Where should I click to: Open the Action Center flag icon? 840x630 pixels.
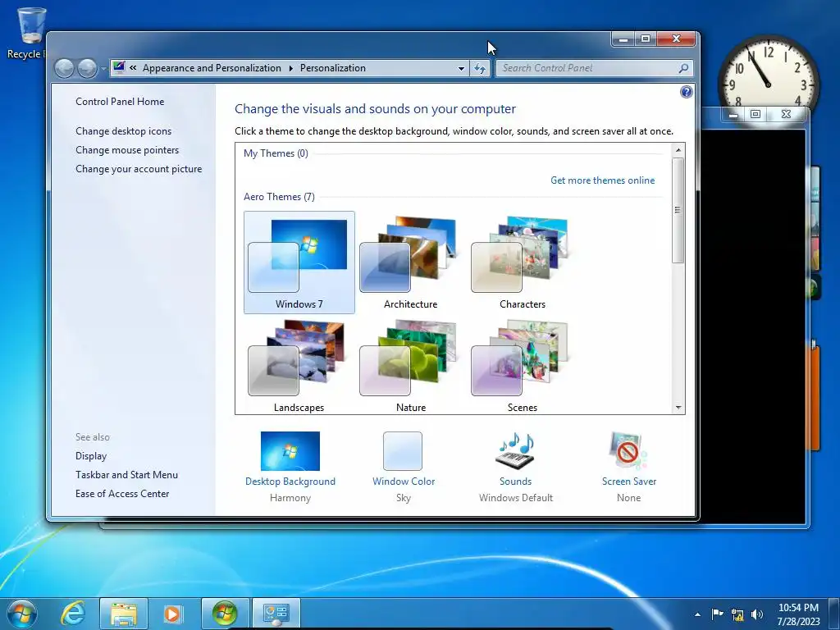(717, 614)
